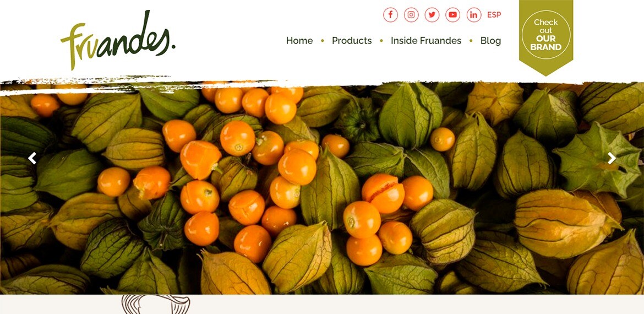Switch site language to ESP
Image resolution: width=644 pixels, height=314 pixels.
point(494,15)
